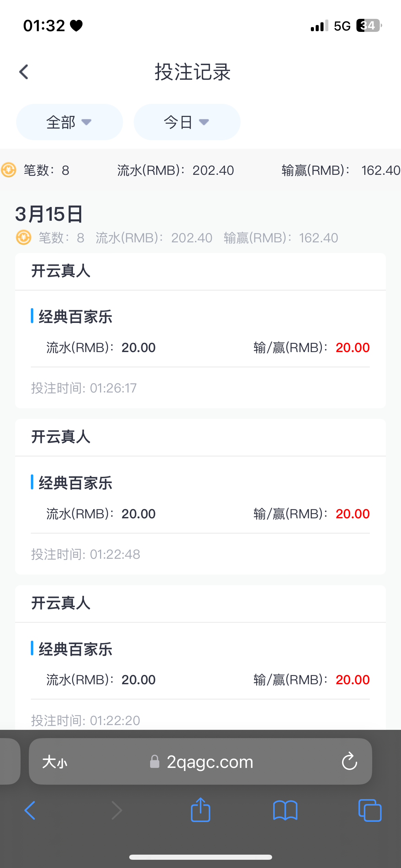Tap the third 开云真人 card header
Screen dimensions: 401x868
[x=200, y=603]
